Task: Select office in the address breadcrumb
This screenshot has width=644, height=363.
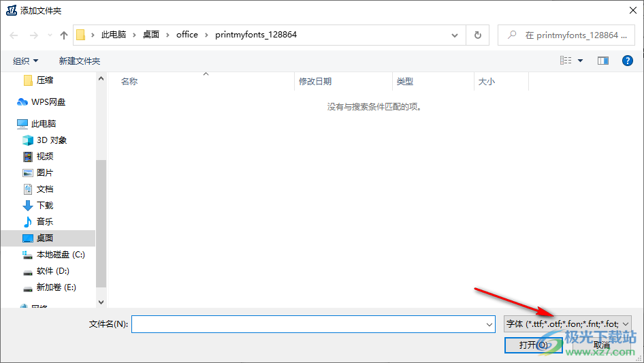Action: (x=187, y=35)
